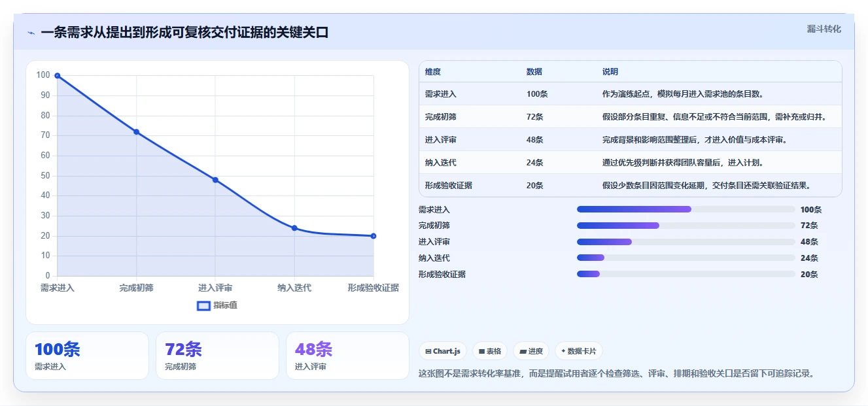Click the 纳入迭代 progress bar
This screenshot has height=406, width=868.
pos(686,258)
